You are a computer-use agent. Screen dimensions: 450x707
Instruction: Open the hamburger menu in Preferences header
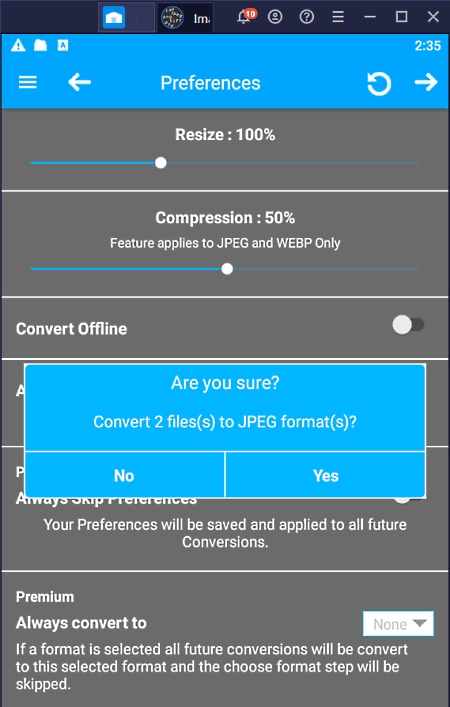tap(28, 83)
